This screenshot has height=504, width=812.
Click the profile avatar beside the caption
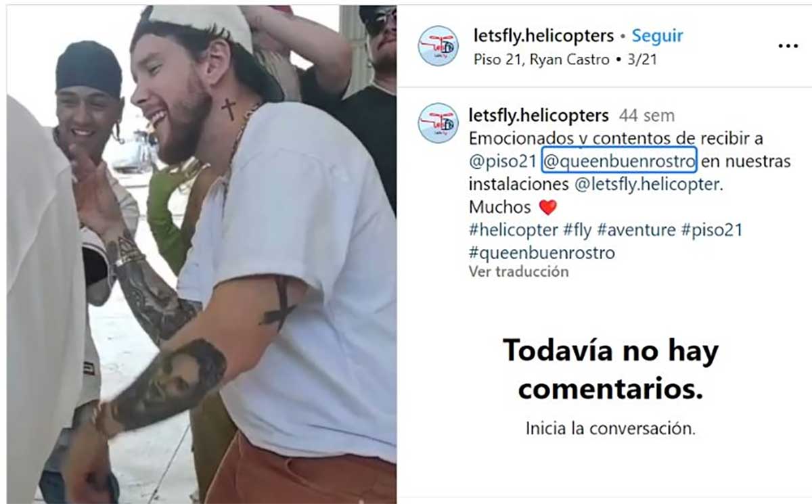click(438, 122)
